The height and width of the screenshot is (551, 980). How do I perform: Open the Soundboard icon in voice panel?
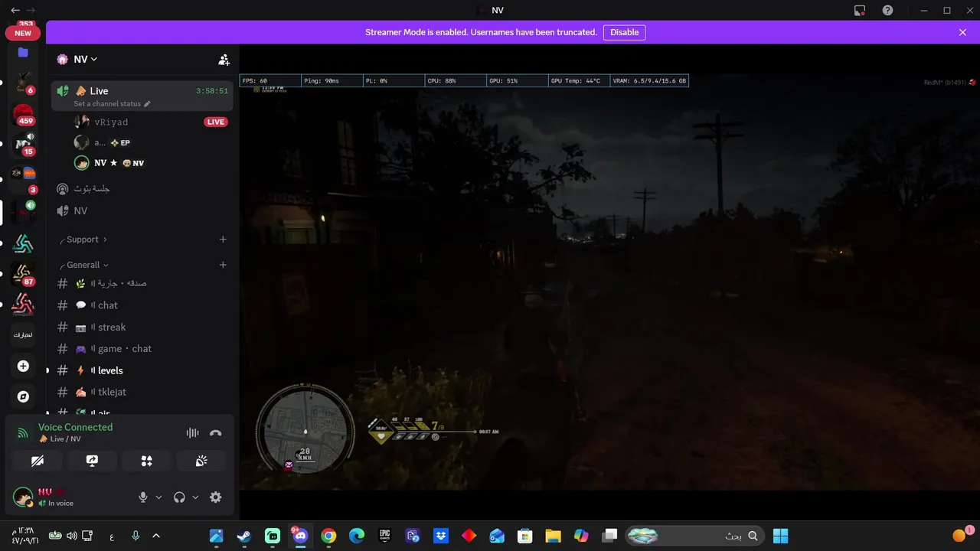coord(201,461)
